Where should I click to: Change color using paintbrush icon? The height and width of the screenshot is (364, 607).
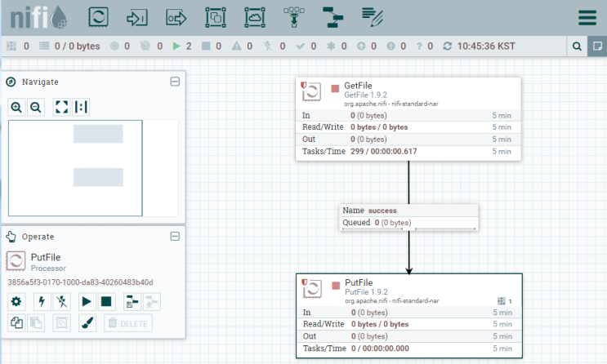point(87,323)
